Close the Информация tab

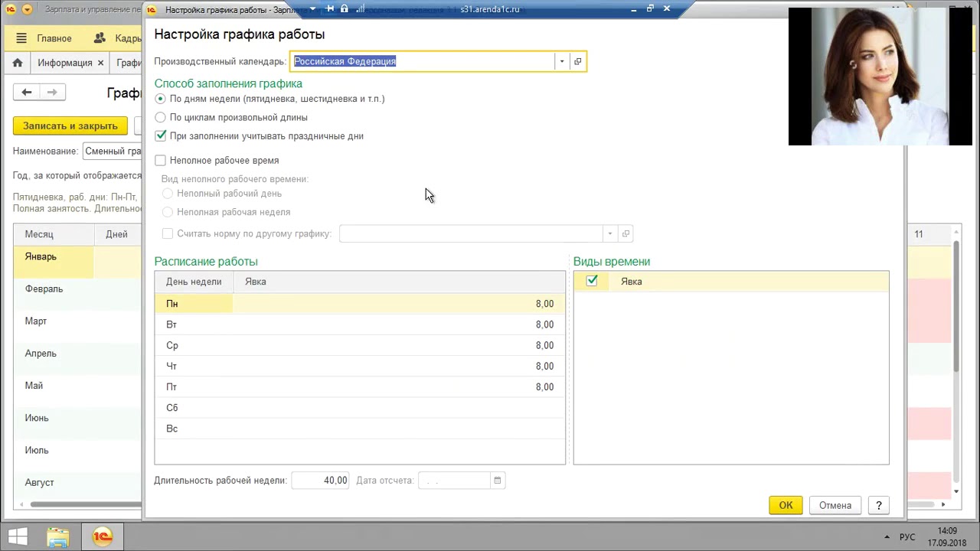[101, 63]
